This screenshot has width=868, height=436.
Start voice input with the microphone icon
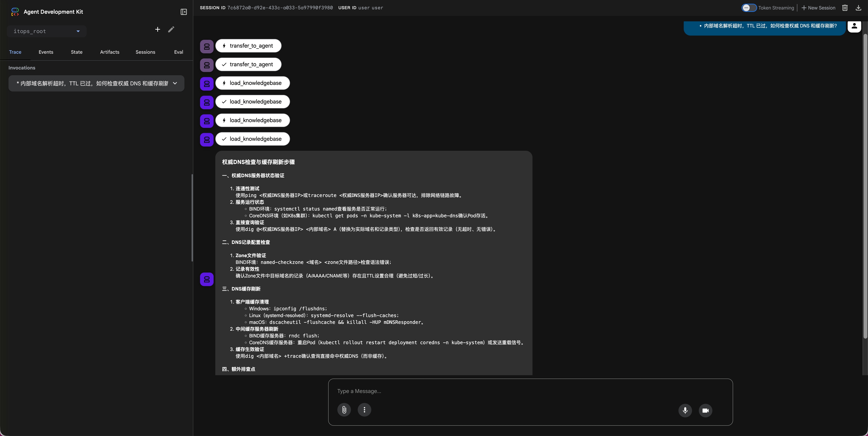coord(685,410)
